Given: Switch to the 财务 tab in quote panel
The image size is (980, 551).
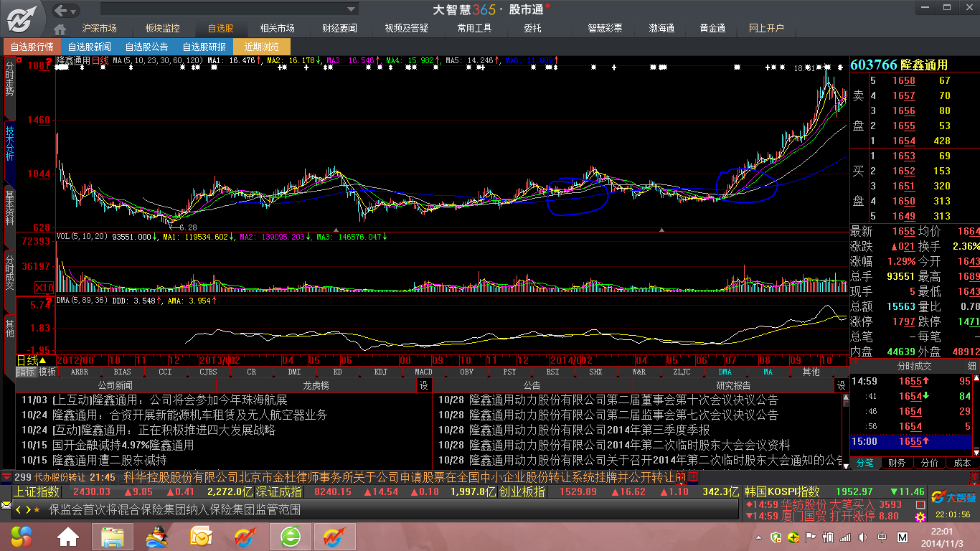Looking at the screenshot, I should point(896,463).
